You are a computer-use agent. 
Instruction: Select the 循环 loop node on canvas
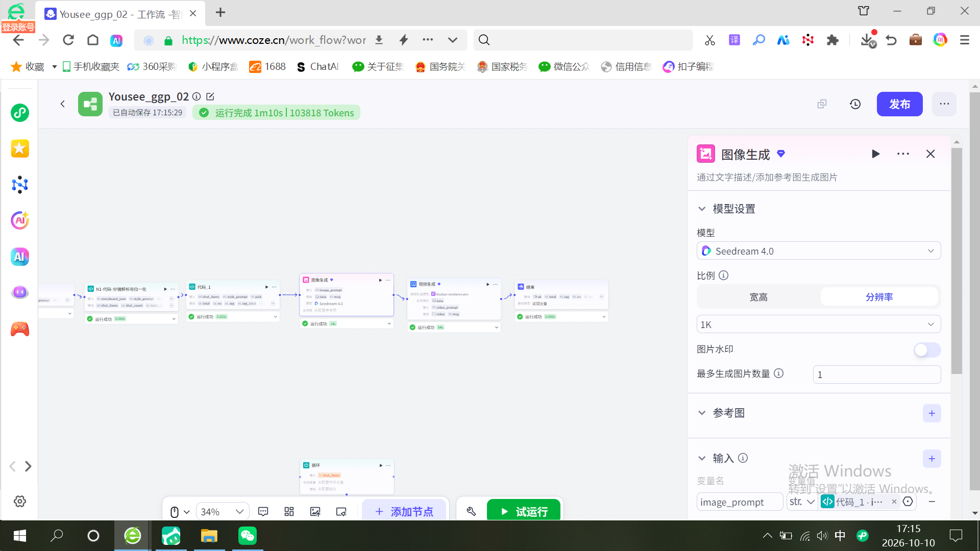tap(347, 477)
